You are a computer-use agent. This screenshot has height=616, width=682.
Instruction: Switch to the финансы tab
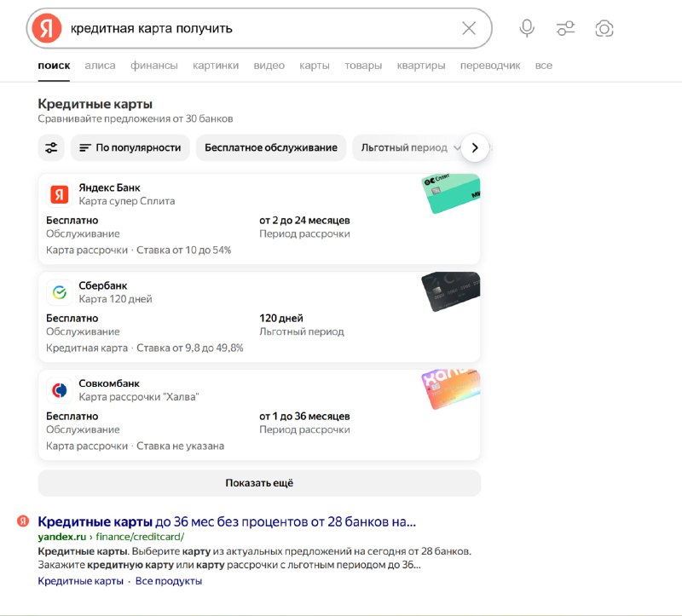(x=154, y=66)
